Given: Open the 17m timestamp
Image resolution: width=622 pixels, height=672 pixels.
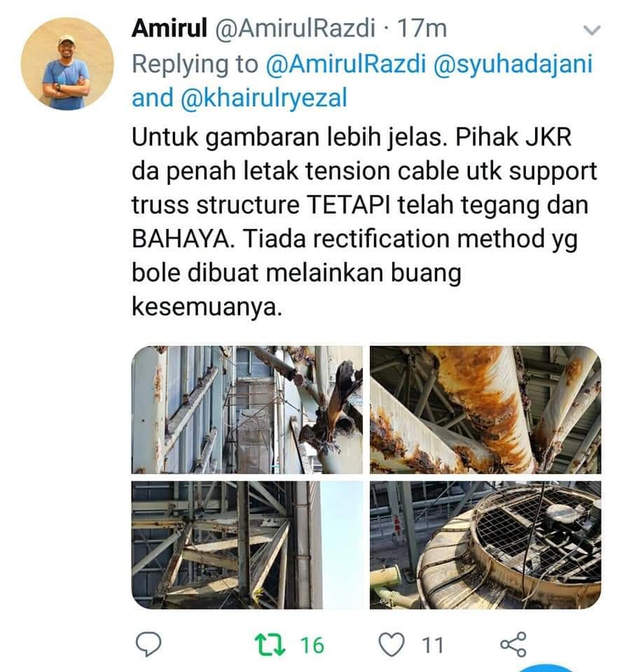Looking at the screenshot, I should [422, 29].
